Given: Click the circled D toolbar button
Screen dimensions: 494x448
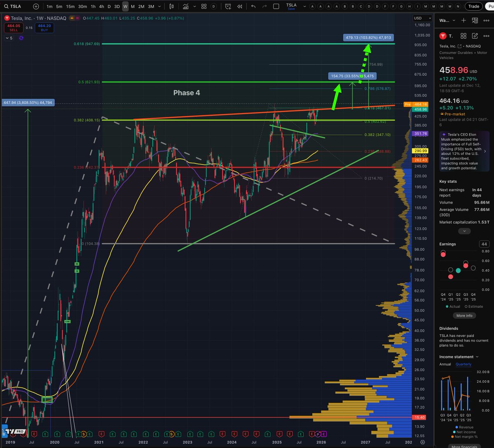Looking at the screenshot, I should click(213, 6).
